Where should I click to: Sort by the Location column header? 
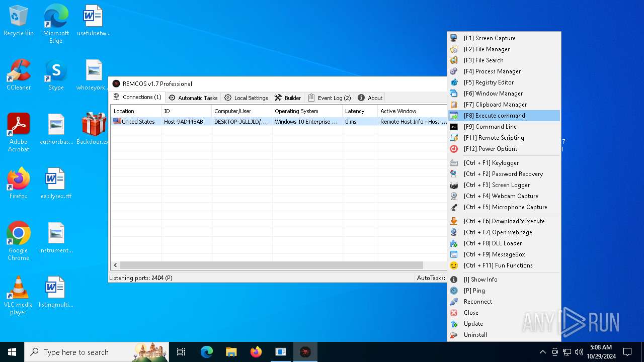click(136, 111)
